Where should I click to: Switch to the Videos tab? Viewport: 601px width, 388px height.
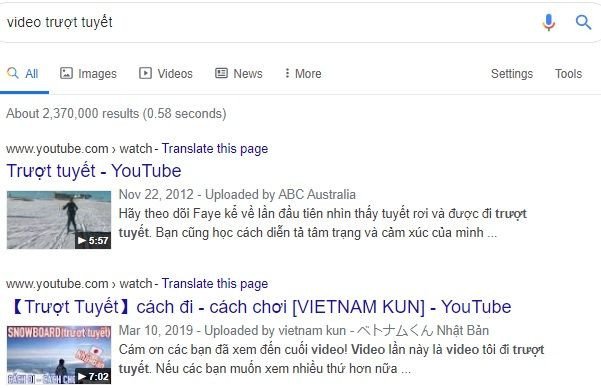coord(166,74)
